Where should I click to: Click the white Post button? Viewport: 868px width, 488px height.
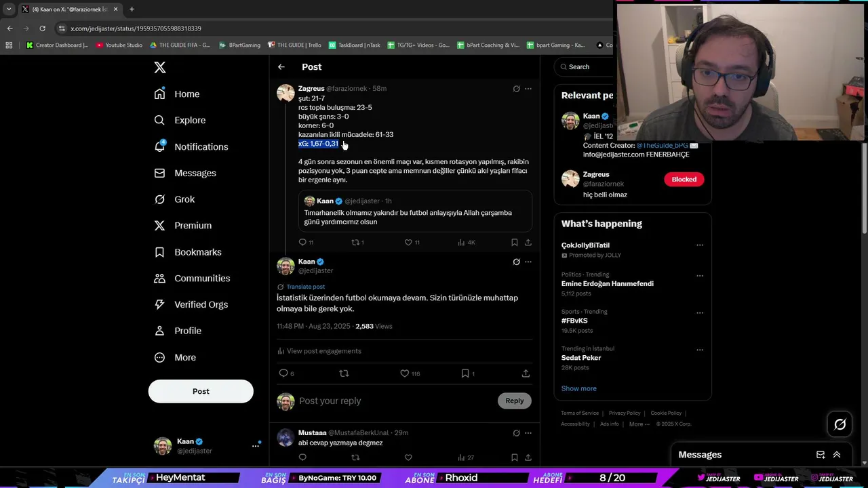(x=201, y=391)
